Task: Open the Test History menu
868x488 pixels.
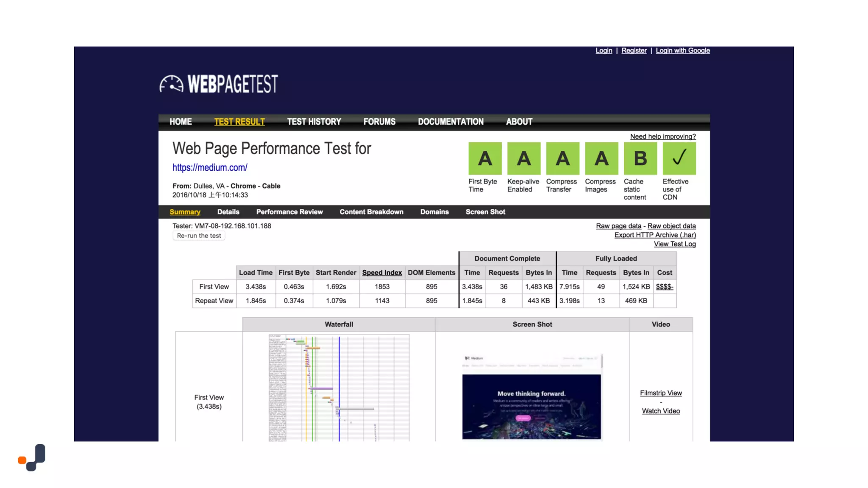Action: point(314,122)
